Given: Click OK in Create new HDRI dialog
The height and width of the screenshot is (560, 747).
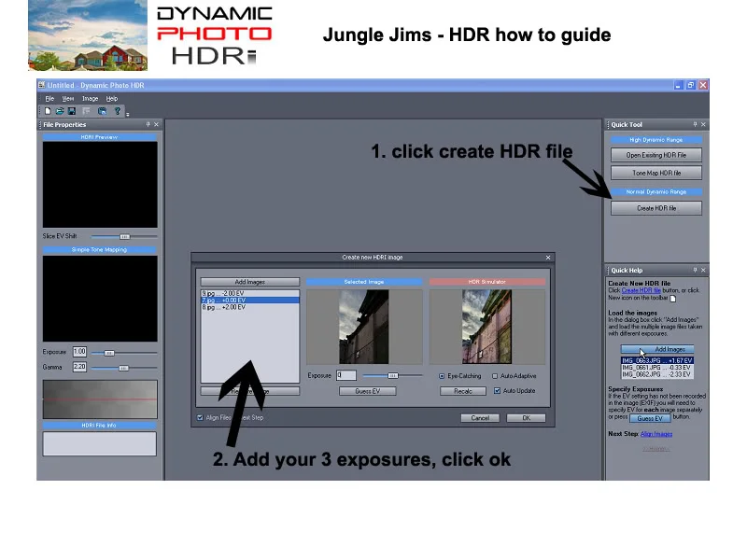Looking at the screenshot, I should coord(526,417).
